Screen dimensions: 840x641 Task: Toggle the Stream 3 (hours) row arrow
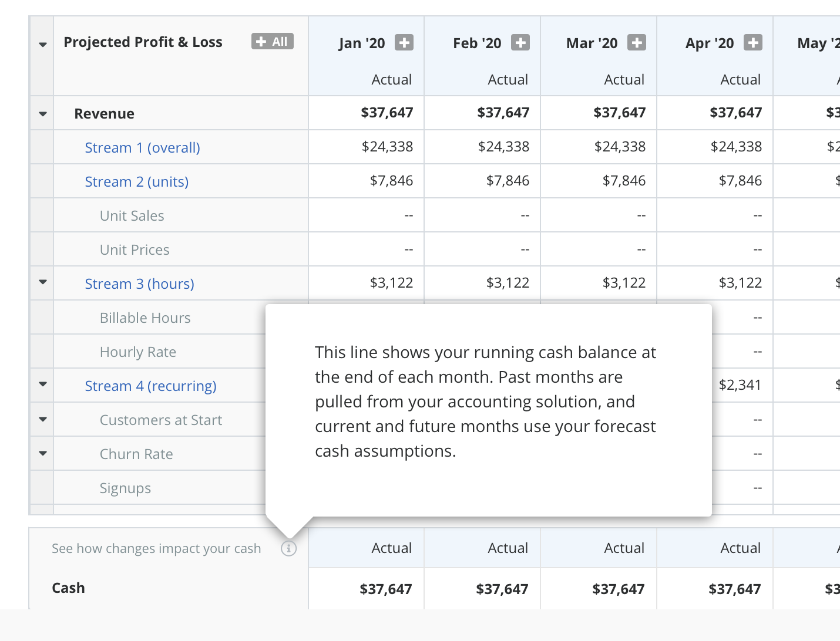[x=42, y=282]
